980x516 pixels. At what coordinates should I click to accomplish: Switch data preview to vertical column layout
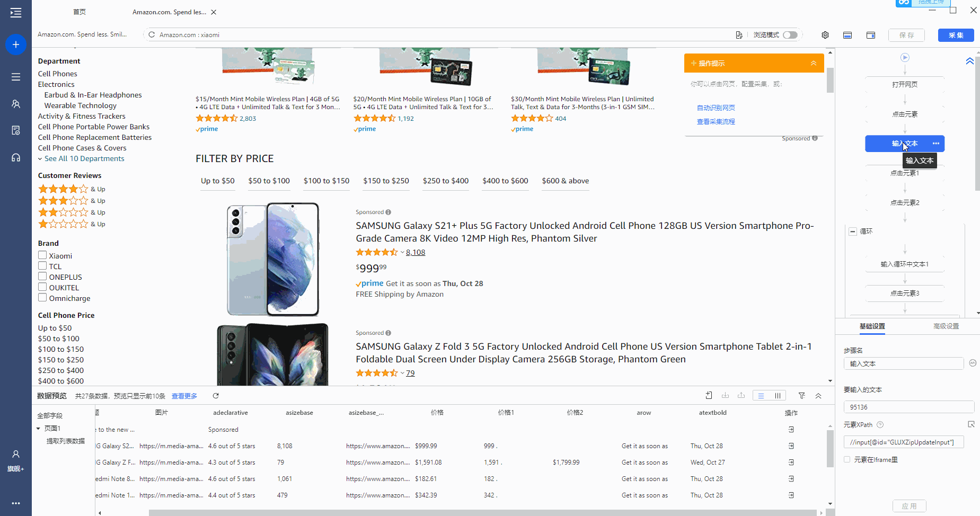click(778, 396)
